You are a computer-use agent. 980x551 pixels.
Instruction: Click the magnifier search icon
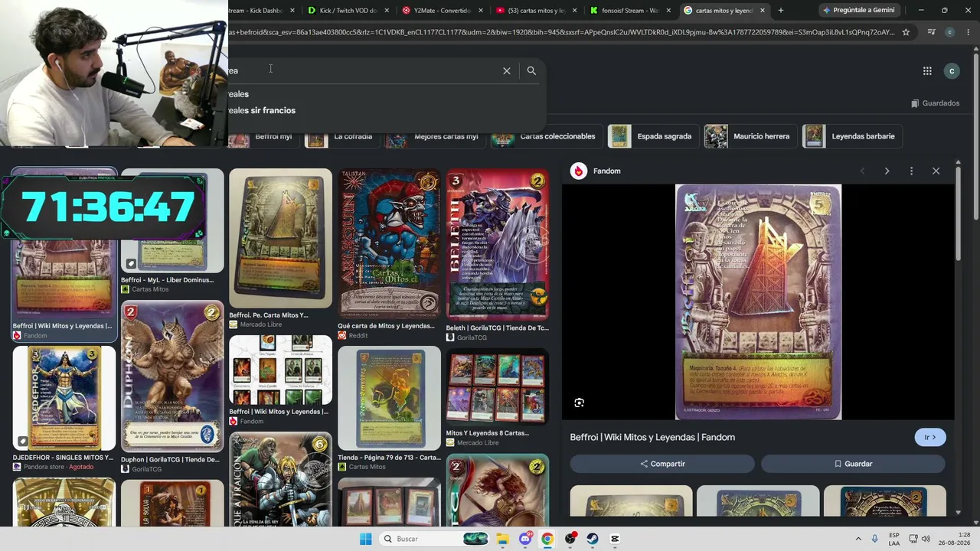tap(531, 70)
